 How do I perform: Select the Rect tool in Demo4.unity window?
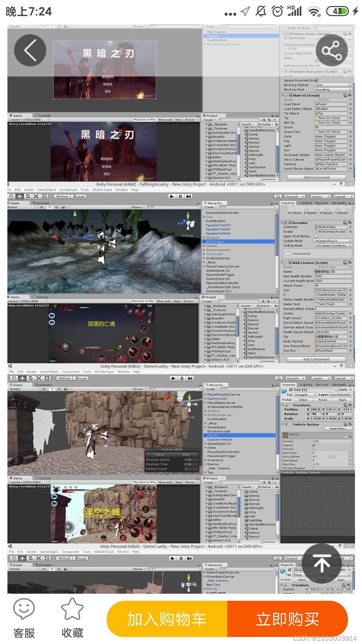pos(47,378)
